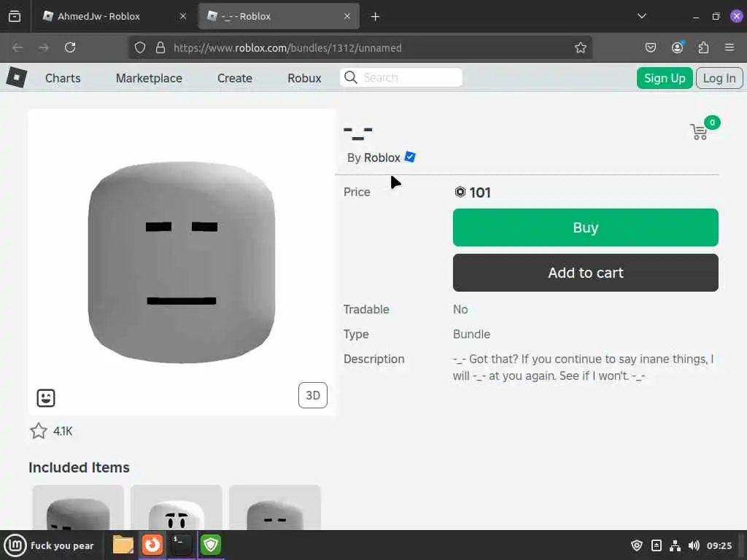The width and height of the screenshot is (747, 560).
Task: Click the Bundle type value
Action: point(472,334)
